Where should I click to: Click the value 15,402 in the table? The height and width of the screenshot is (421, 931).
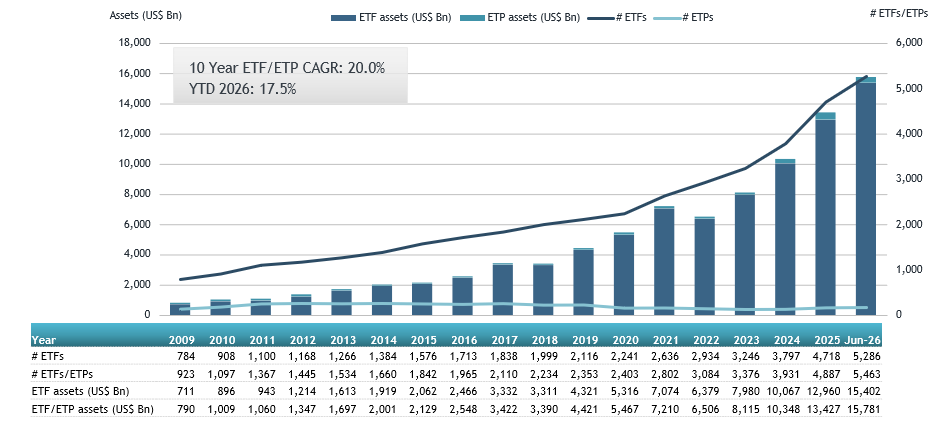tap(866, 391)
